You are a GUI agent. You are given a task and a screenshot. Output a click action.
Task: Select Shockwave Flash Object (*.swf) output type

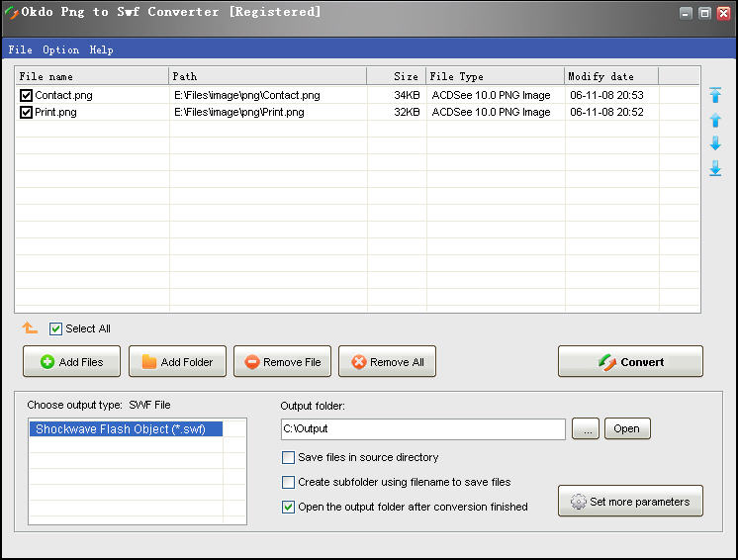pos(127,429)
